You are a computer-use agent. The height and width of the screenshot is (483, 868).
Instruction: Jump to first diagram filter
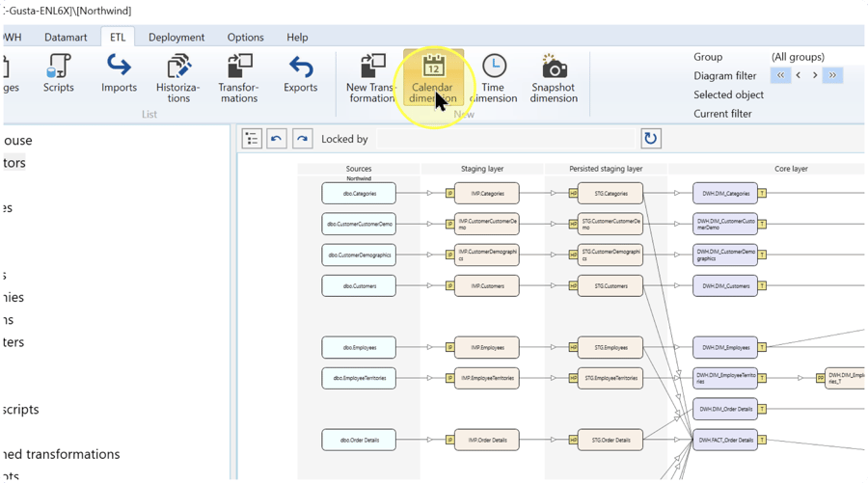(x=780, y=75)
